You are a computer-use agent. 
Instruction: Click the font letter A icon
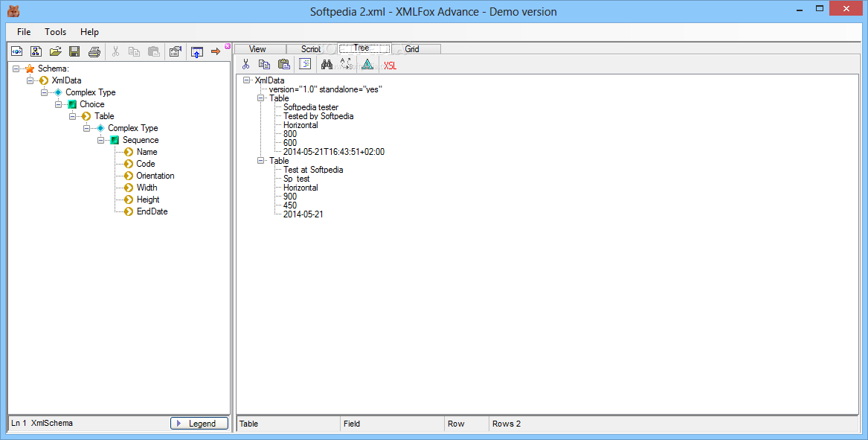coord(367,65)
